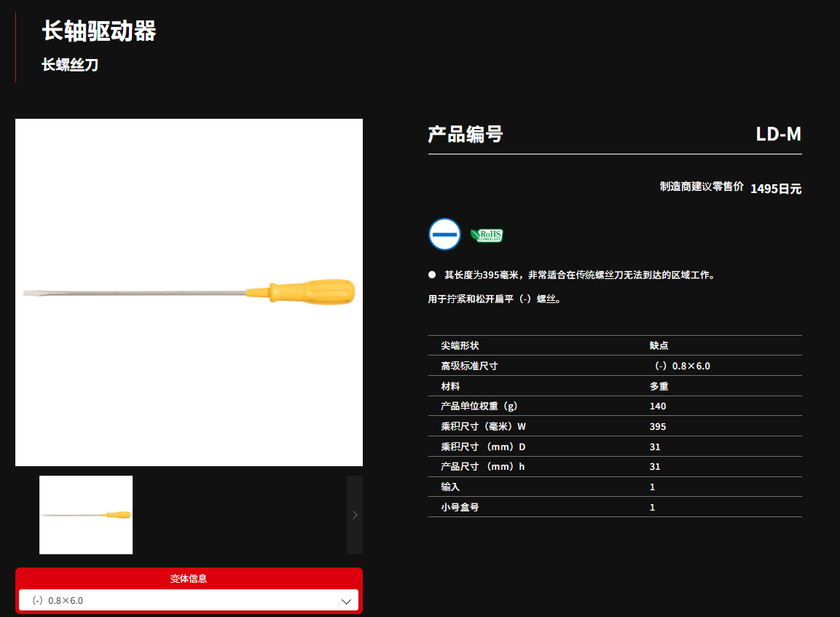Screen dimensions: 840x617
Task: Select the 尖端形状 specification row
Action: (615, 345)
